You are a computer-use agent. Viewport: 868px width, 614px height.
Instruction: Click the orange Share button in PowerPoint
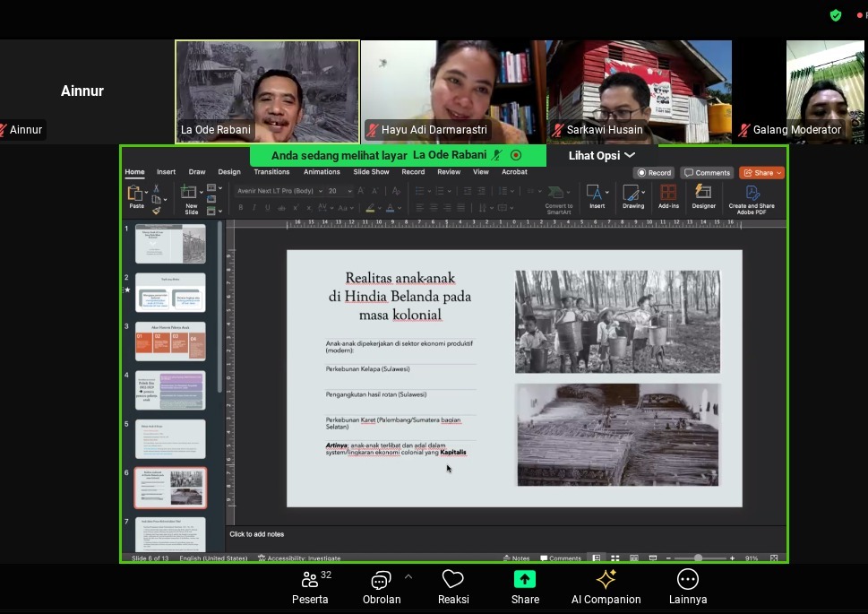click(761, 173)
